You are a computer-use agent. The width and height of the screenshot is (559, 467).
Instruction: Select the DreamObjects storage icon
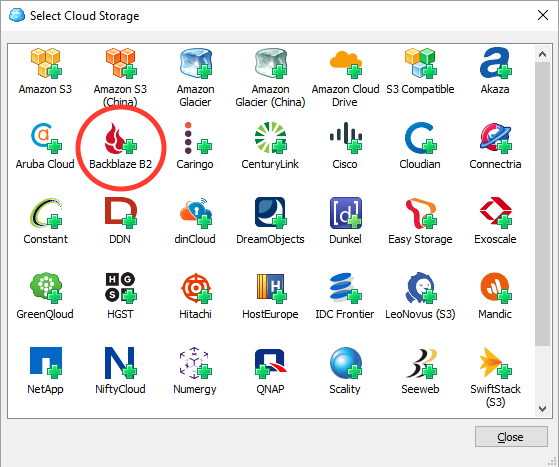pyautogui.click(x=271, y=213)
